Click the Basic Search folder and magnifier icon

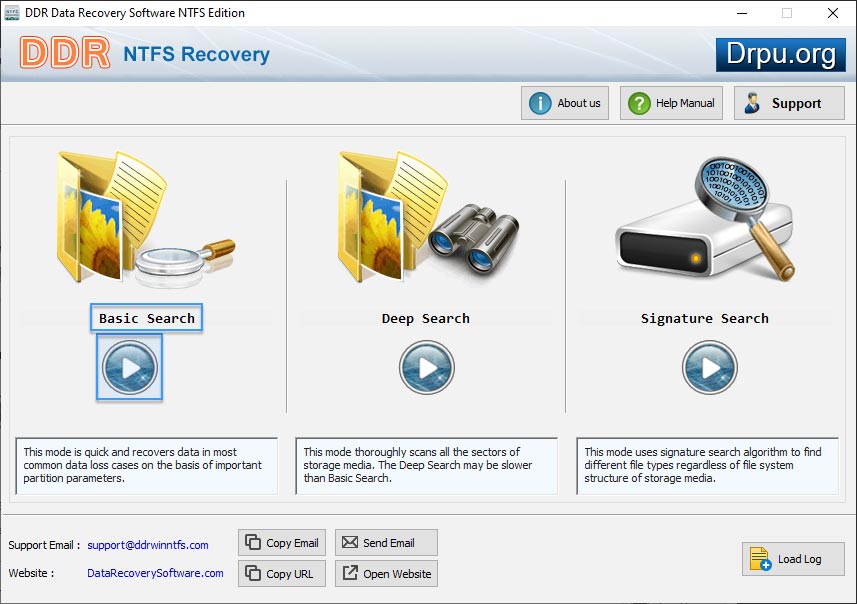coord(146,219)
